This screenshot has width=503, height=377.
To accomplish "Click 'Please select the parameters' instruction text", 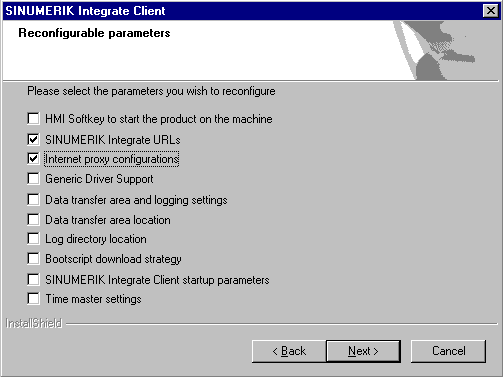I will point(151,91).
